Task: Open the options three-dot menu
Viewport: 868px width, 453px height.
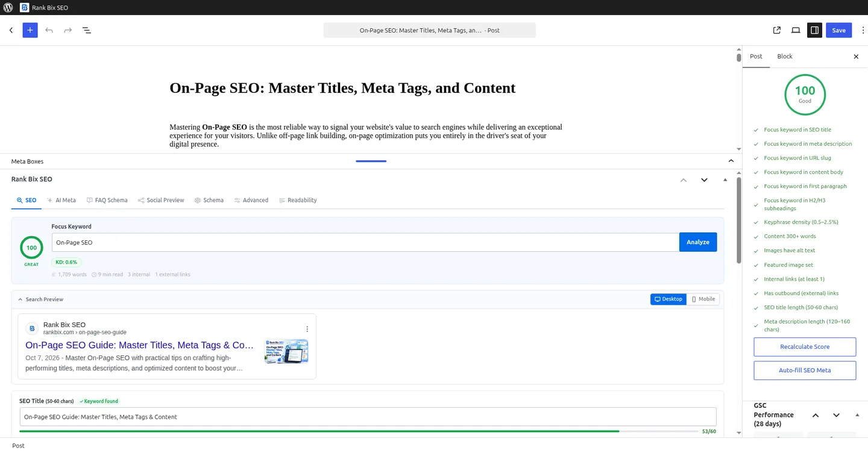Action: [863, 30]
